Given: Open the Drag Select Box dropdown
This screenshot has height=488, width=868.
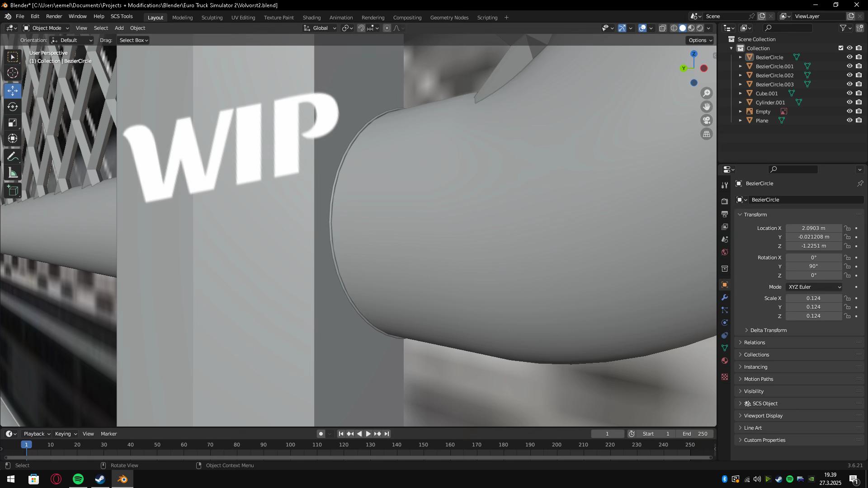Looking at the screenshot, I should tap(133, 40).
